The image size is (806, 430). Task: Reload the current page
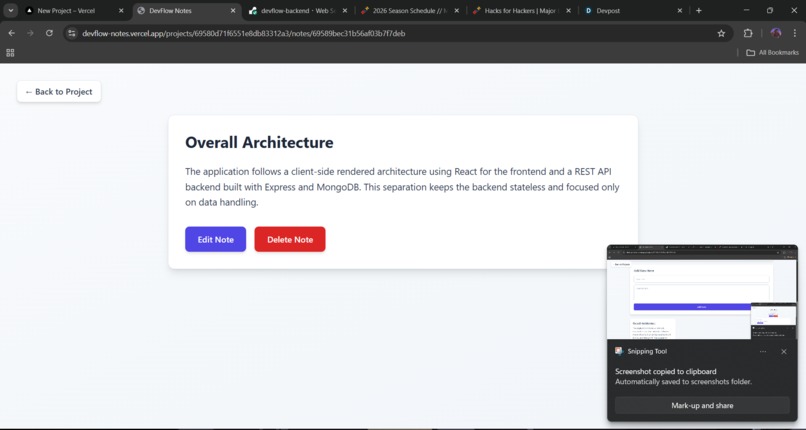tap(49, 33)
